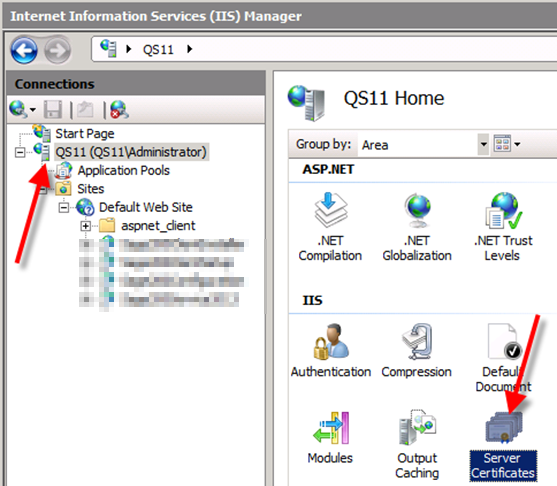Click the Back navigation arrow
The width and height of the screenshot is (557, 486).
pos(24,50)
